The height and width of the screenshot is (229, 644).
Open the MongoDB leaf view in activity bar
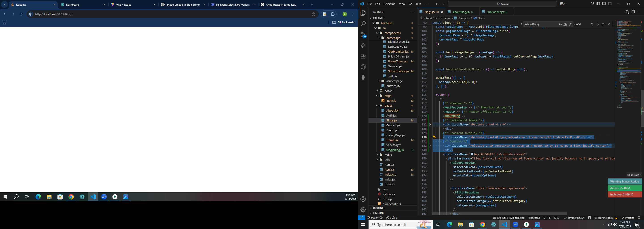[x=363, y=78]
